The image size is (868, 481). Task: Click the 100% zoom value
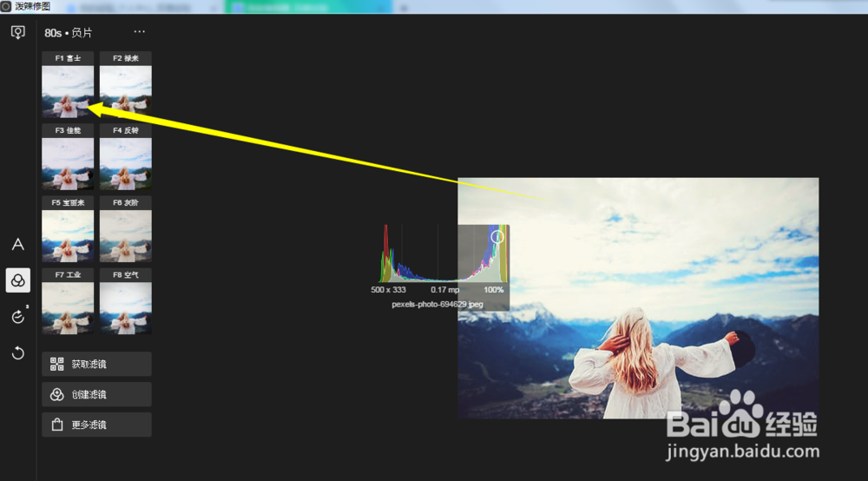[494, 289]
